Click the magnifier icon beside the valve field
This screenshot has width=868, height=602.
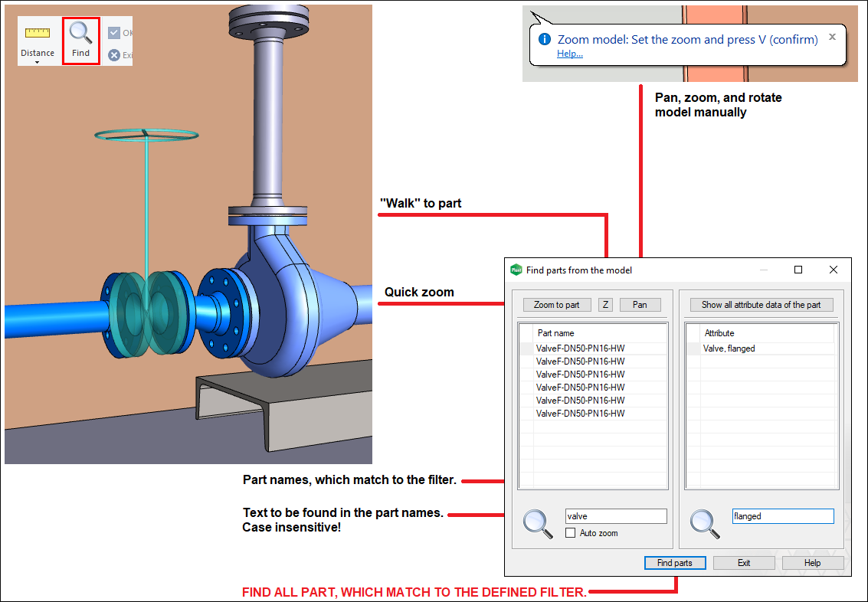click(x=538, y=524)
